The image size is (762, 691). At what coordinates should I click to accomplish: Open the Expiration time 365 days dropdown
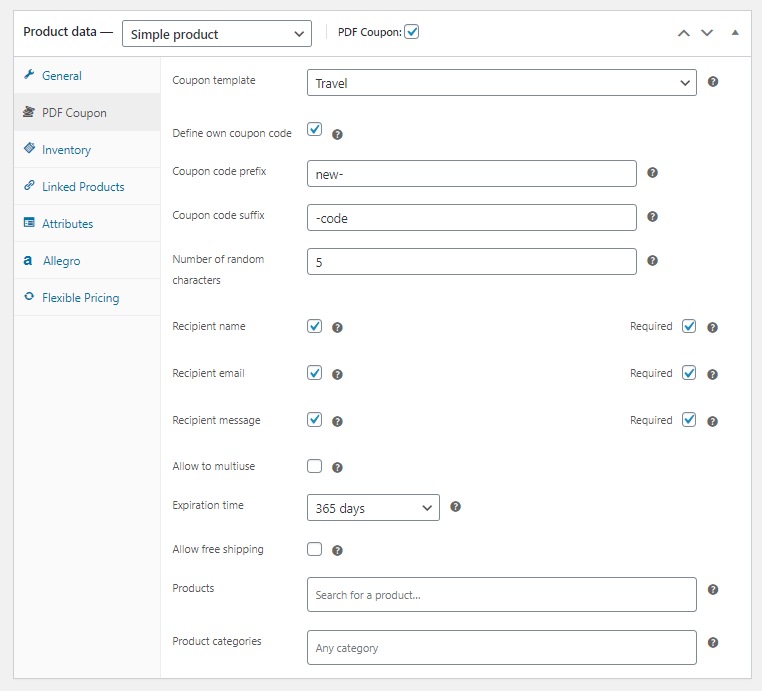372,508
